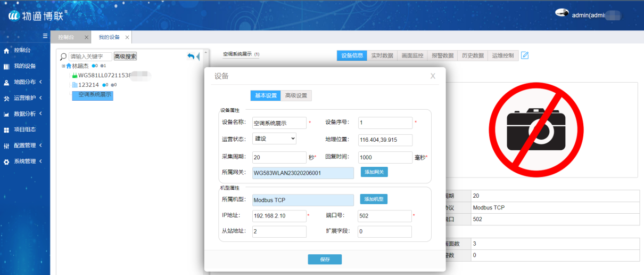
Task: Collapse the 林超杰 tree node
Action: [63, 66]
